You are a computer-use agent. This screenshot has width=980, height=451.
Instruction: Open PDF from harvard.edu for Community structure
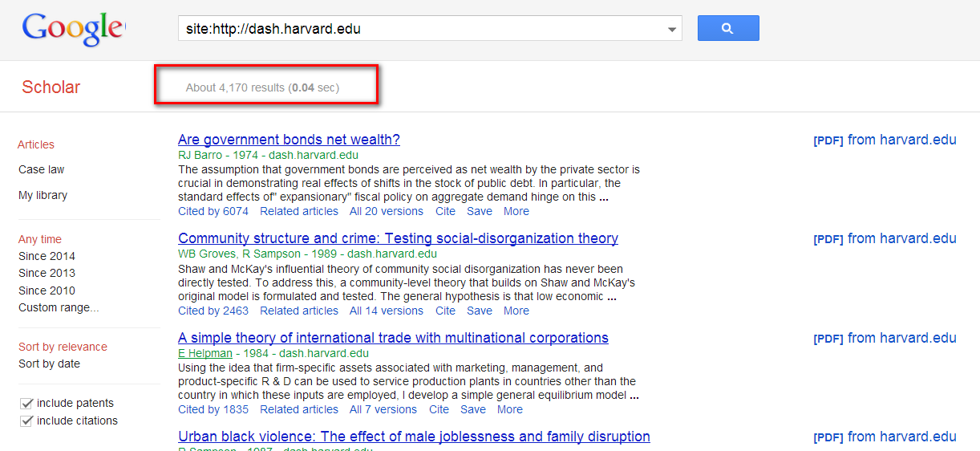pyautogui.click(x=885, y=238)
